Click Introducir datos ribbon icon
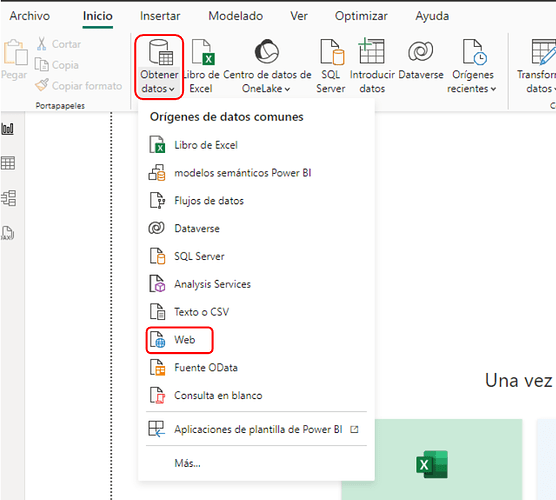This screenshot has width=556, height=500. tap(371, 51)
